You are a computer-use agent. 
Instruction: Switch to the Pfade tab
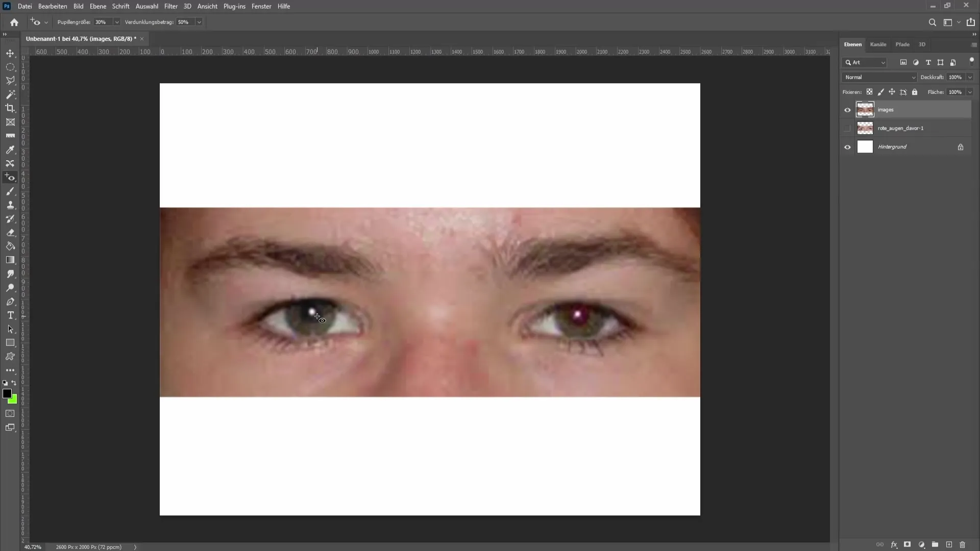point(902,44)
